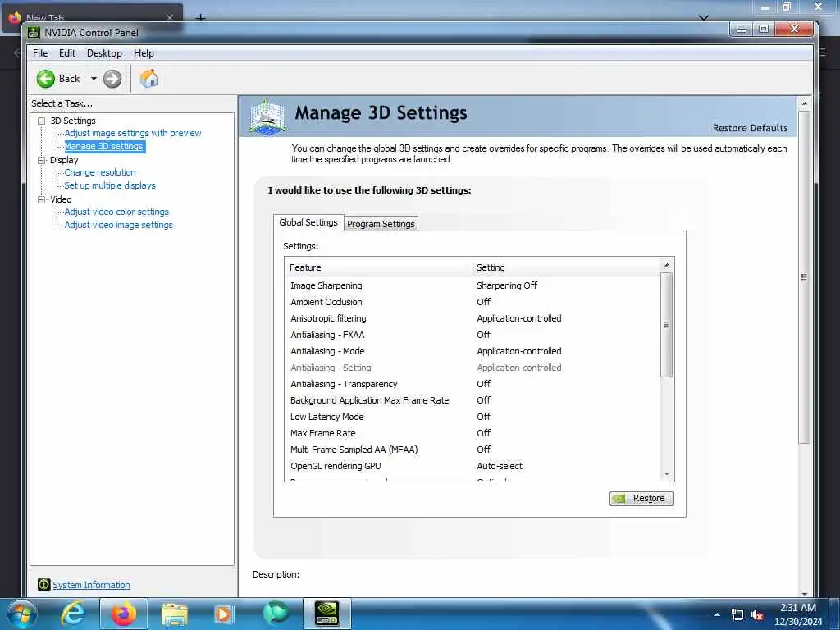This screenshot has height=630, width=840.
Task: Open Adjust image settings with preview
Action: click(133, 133)
